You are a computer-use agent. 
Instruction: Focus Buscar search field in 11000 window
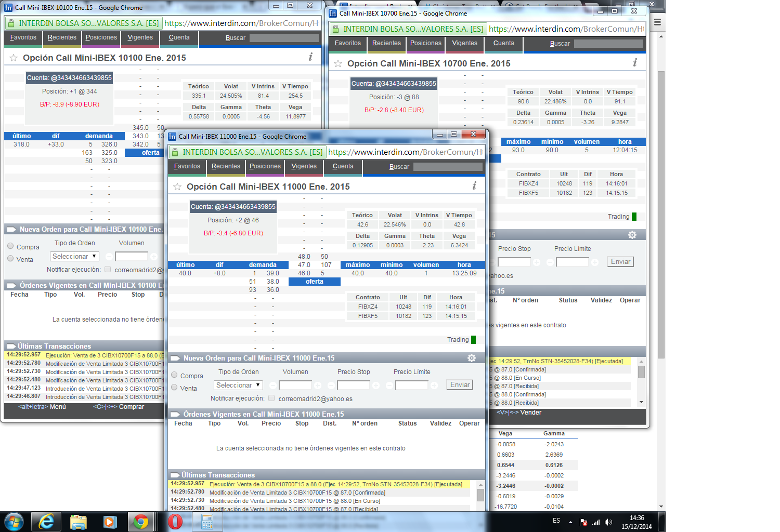tap(448, 167)
